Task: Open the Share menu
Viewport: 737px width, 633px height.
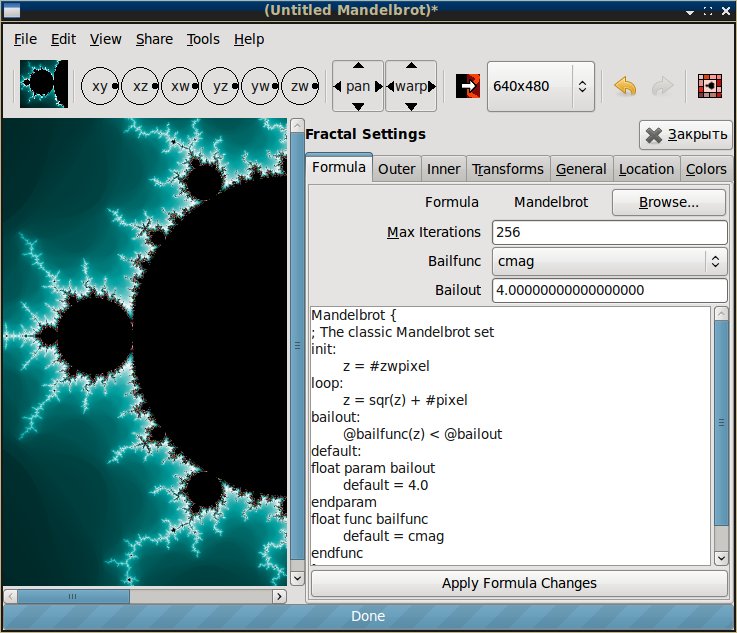Action: click(x=154, y=39)
